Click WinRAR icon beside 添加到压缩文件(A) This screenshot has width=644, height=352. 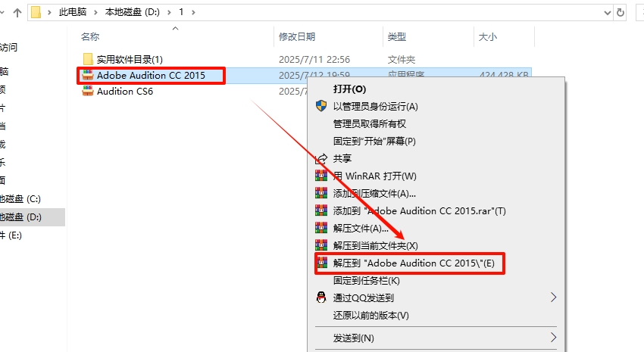point(321,193)
